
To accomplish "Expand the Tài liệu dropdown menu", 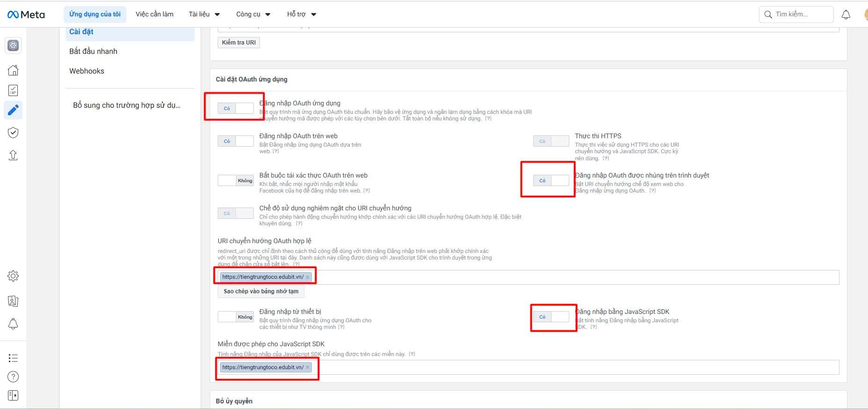I will [204, 15].
